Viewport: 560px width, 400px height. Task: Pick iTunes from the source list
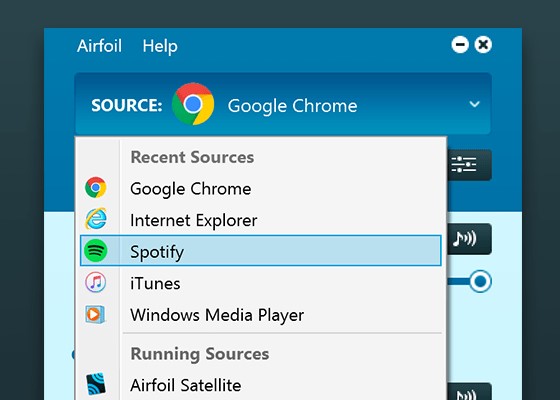(x=261, y=282)
